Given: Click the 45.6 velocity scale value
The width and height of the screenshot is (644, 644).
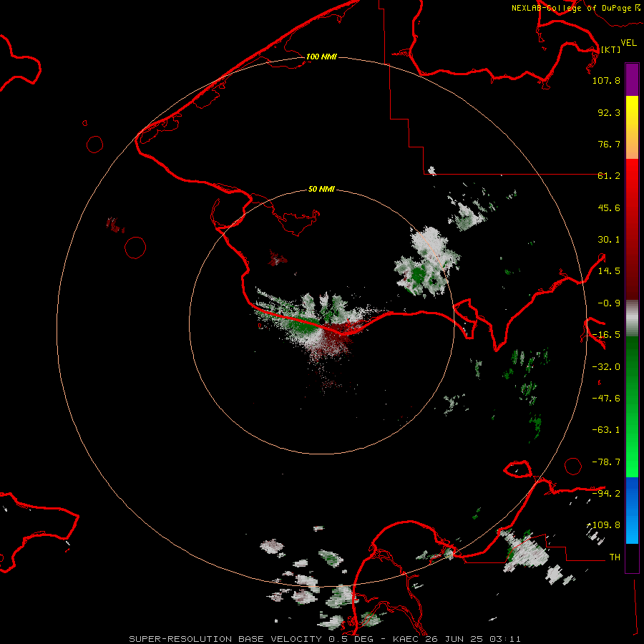Looking at the screenshot, I should coord(609,208).
